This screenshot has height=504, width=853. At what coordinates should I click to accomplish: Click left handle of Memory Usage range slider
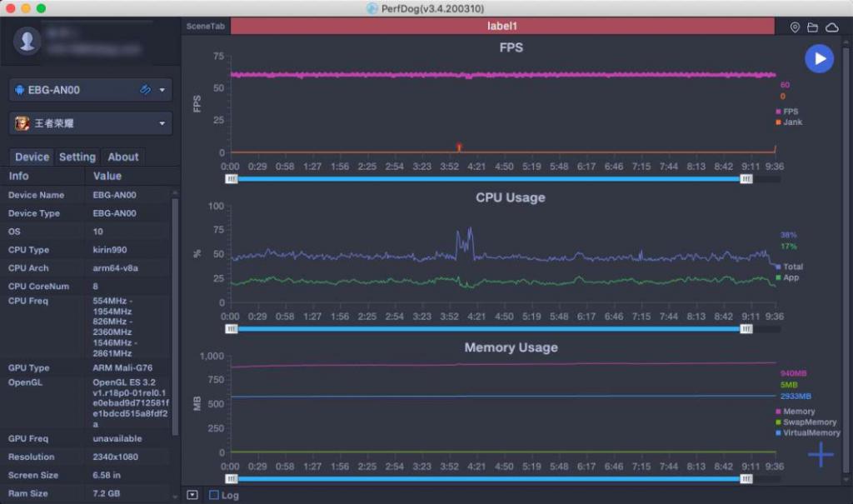(232, 479)
